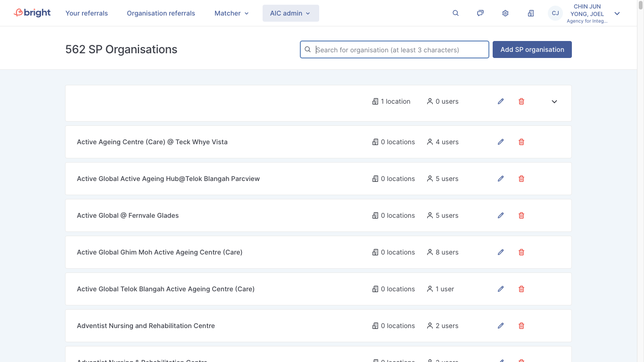
Task: Open the organisation building icon in header
Action: click(531, 13)
